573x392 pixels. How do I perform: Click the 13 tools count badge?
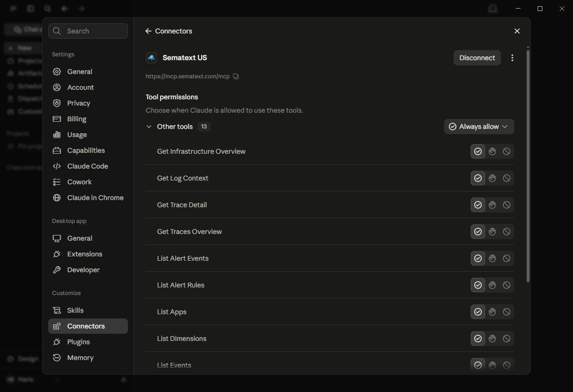[204, 127]
